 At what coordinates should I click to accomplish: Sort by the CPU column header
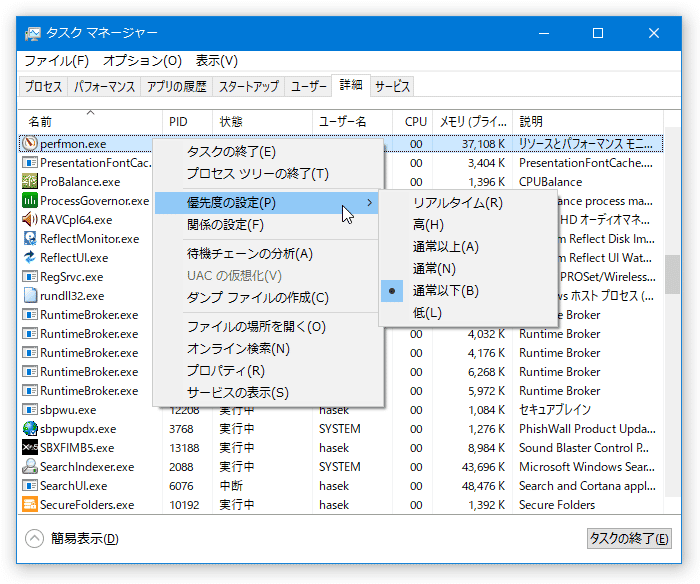coord(412,121)
